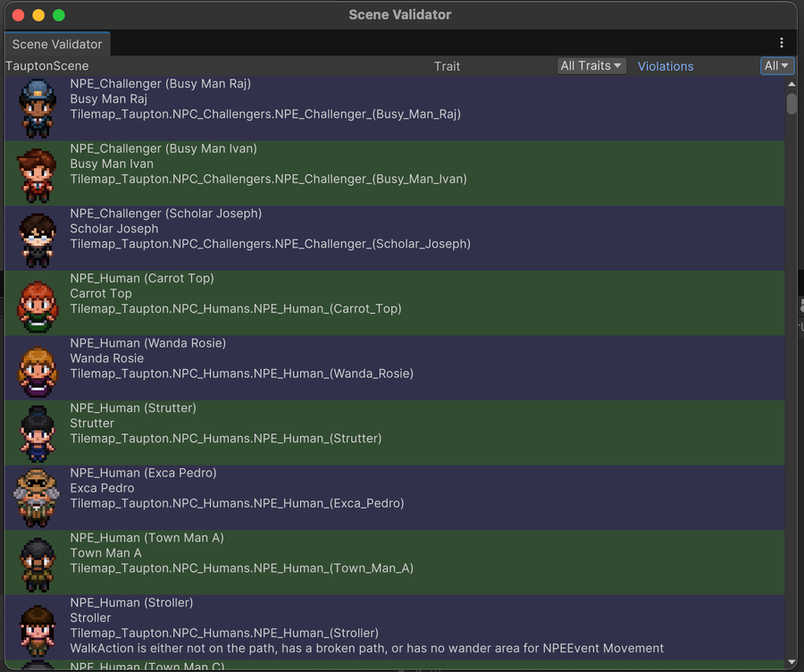
Task: Click the Violations link
Action: click(665, 66)
